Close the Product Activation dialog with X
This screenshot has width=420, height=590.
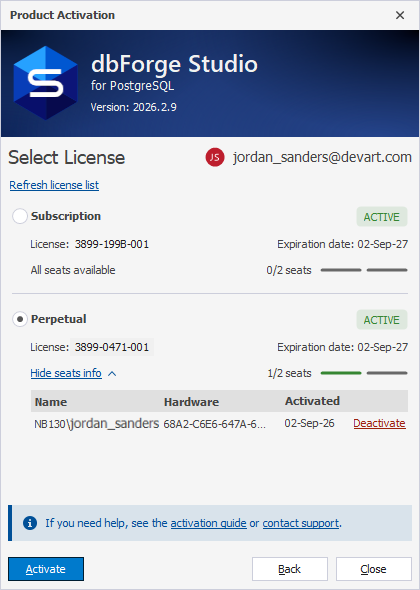click(x=400, y=15)
